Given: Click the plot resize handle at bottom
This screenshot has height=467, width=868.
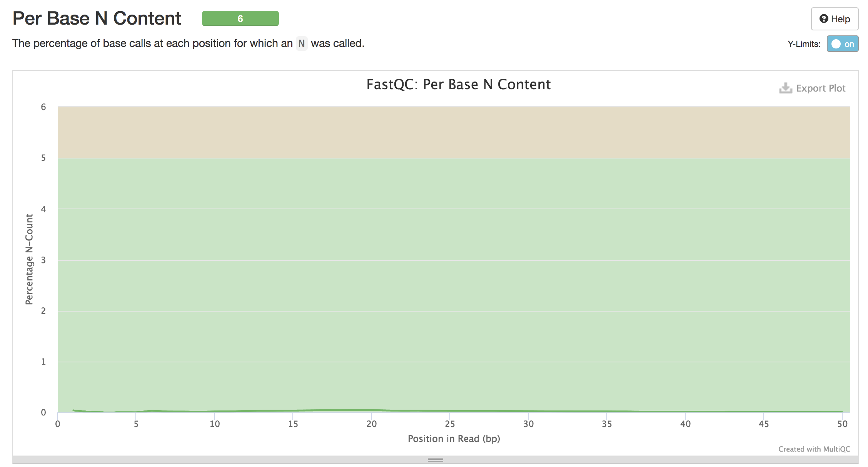Looking at the screenshot, I should point(435,460).
